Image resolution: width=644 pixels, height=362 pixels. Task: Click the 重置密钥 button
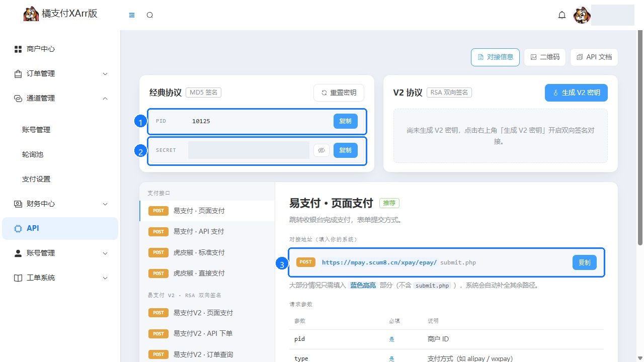coord(339,93)
